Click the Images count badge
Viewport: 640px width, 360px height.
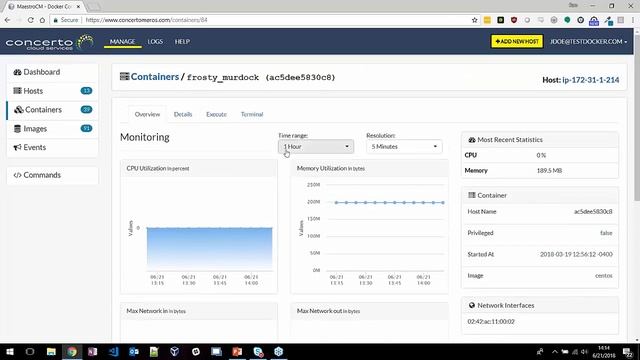(86, 128)
